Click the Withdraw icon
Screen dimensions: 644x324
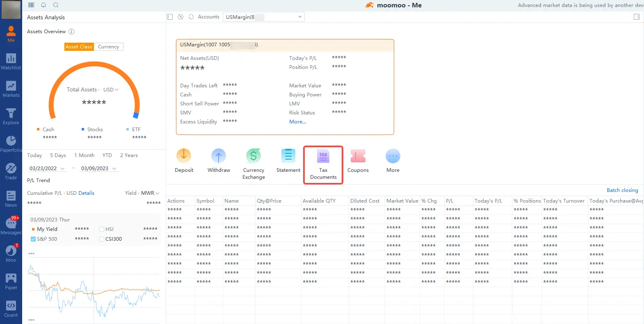coord(219,156)
